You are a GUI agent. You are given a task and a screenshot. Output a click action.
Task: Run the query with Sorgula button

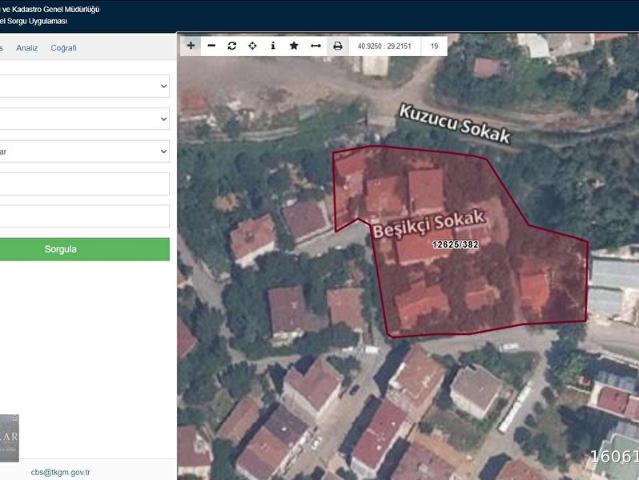pos(84,249)
